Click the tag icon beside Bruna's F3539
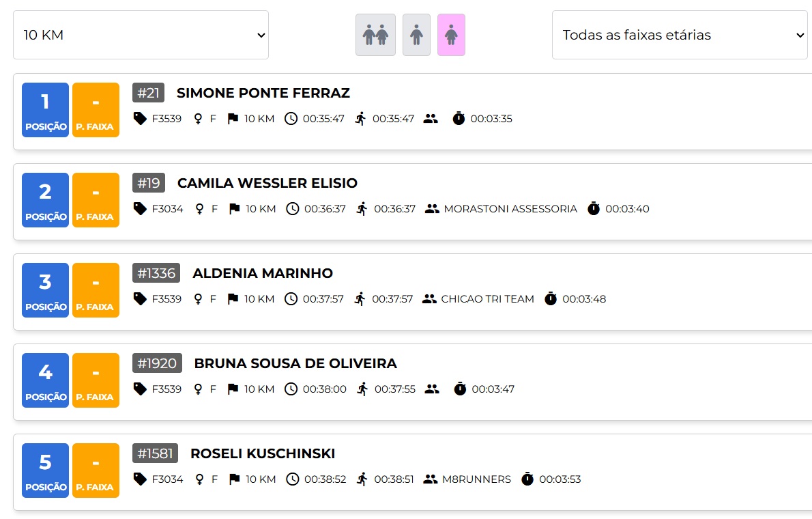 click(140, 389)
